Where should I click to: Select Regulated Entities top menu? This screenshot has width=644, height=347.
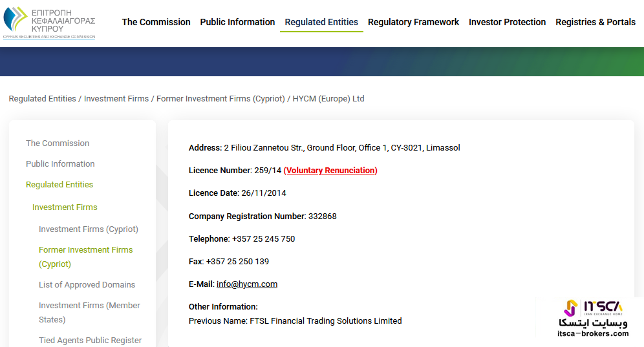[321, 22]
